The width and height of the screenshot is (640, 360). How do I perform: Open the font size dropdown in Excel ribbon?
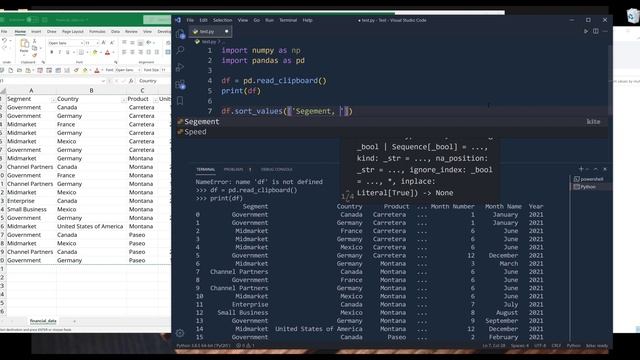[98, 42]
